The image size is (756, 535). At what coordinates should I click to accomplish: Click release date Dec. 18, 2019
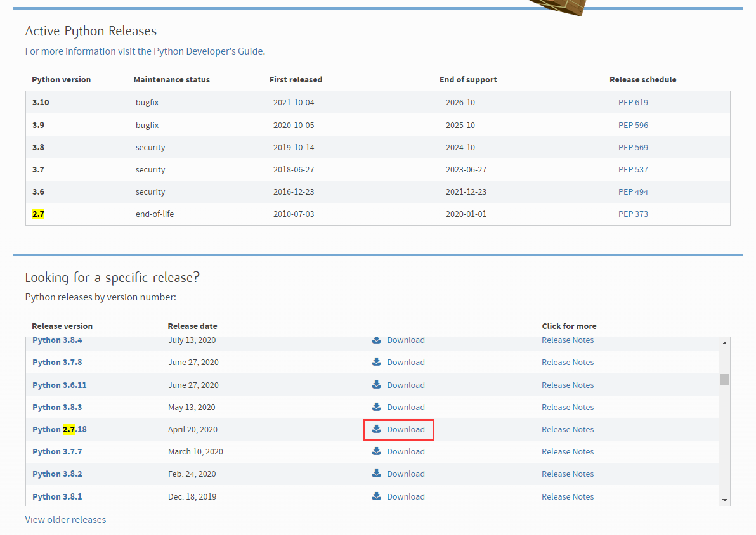point(192,496)
